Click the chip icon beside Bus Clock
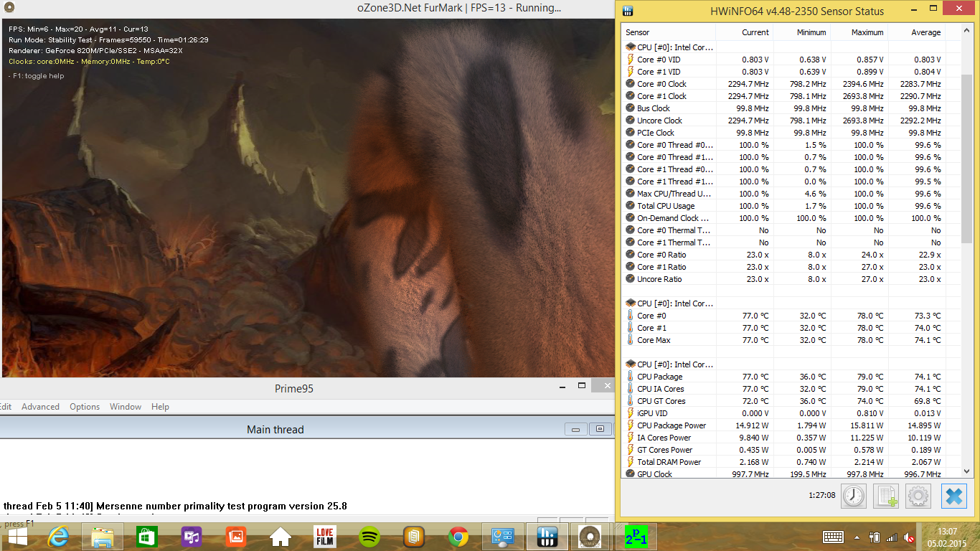Viewport: 980px width, 551px height. coord(631,108)
